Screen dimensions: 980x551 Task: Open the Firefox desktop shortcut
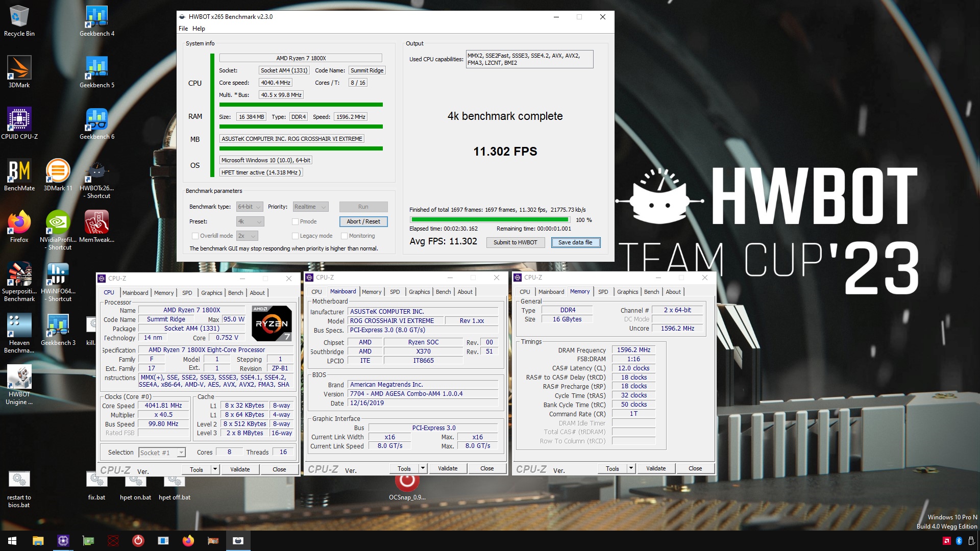[x=19, y=227]
